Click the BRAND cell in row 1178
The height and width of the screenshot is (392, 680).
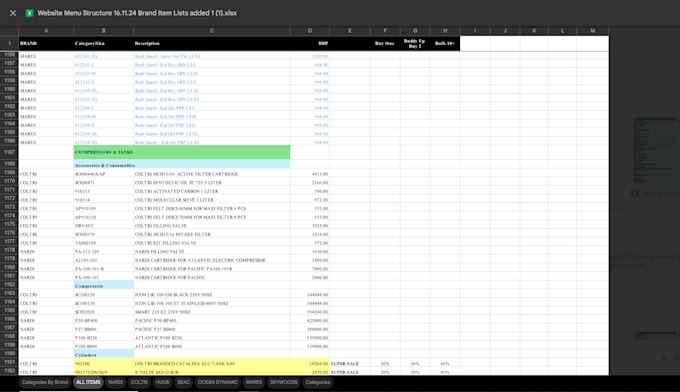pos(46,252)
